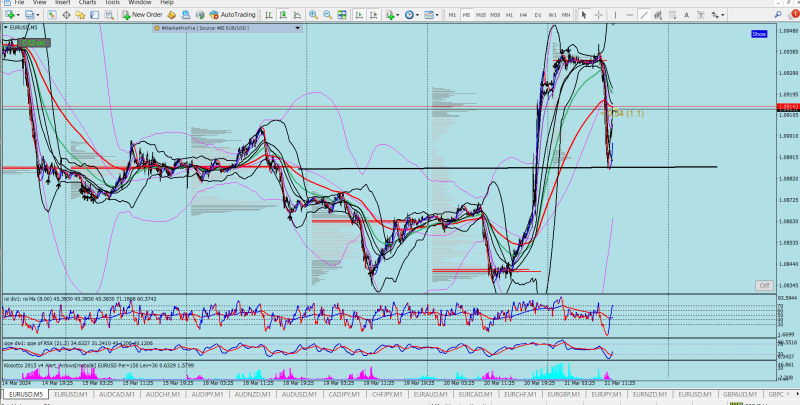Image resolution: width=800 pixels, height=405 pixels.
Task: Click the New Order button
Action: [x=142, y=15]
